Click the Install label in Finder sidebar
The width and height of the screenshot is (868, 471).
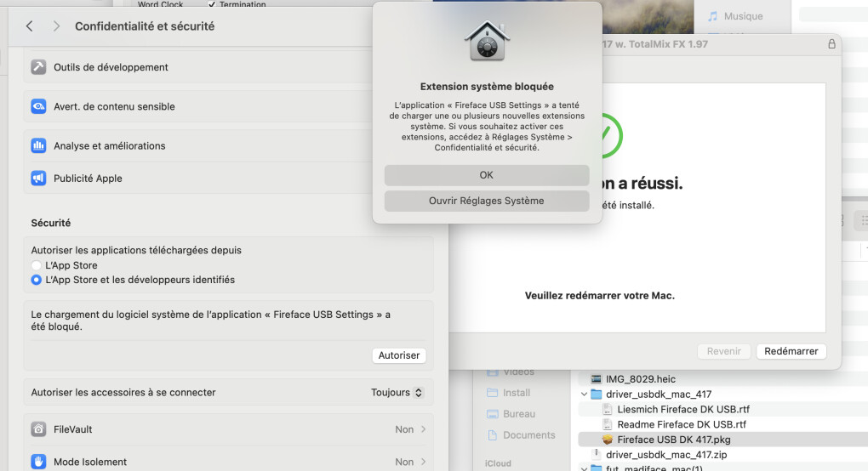tap(517, 393)
